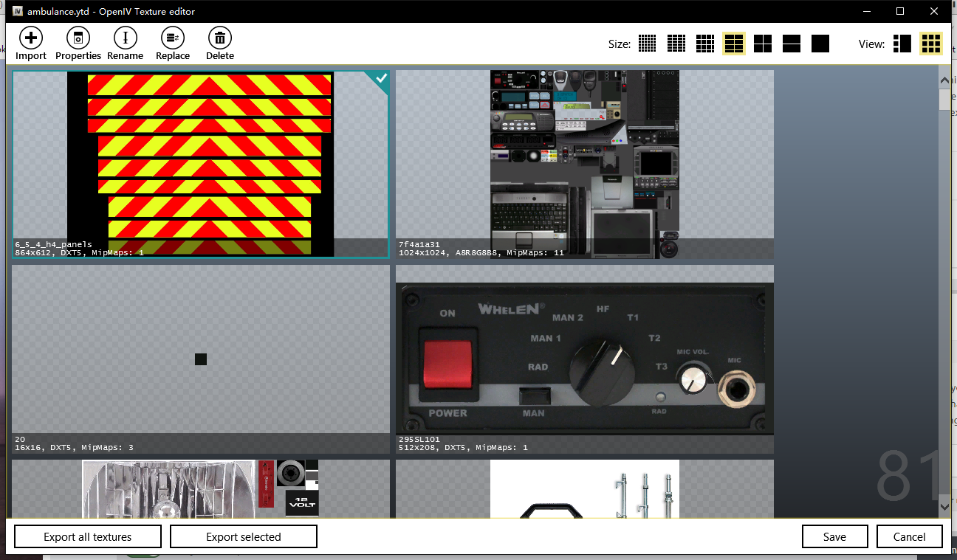Select the smallest thumbnail size grid icon

click(x=648, y=44)
